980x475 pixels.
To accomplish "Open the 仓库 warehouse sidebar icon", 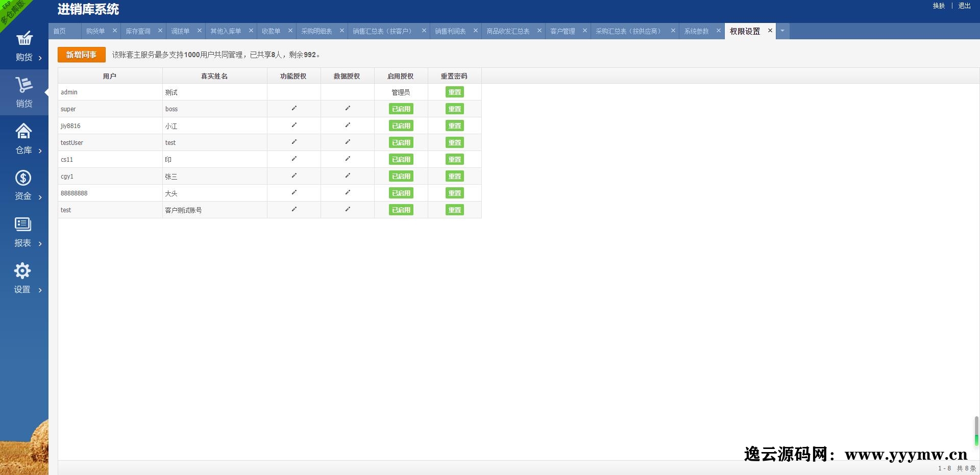I will pos(23,131).
